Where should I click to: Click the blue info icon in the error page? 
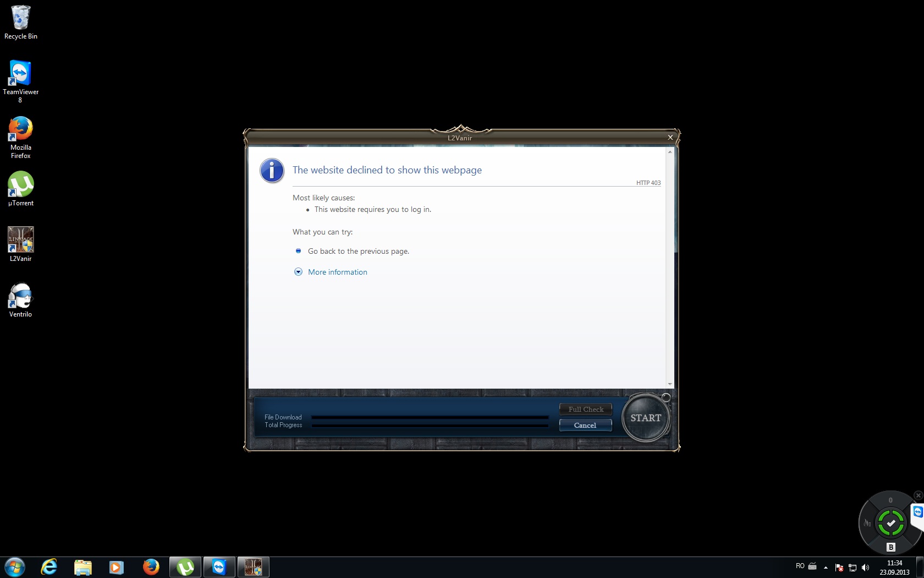click(272, 171)
